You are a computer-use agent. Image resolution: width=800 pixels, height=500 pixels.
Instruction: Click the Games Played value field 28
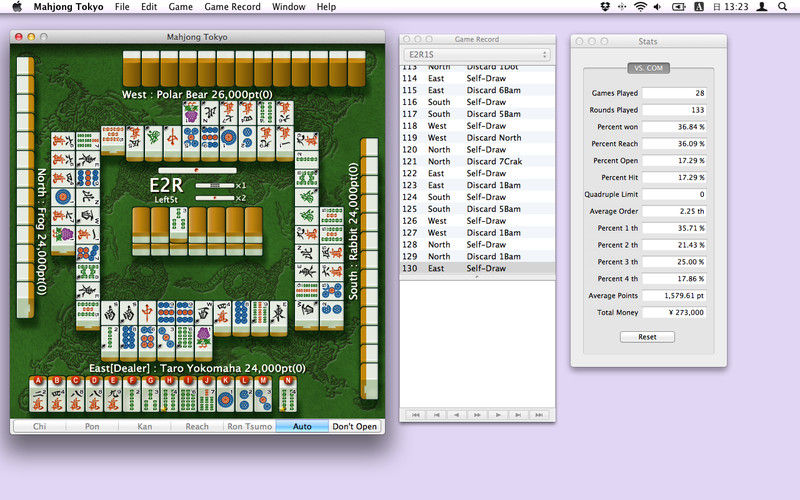(674, 93)
